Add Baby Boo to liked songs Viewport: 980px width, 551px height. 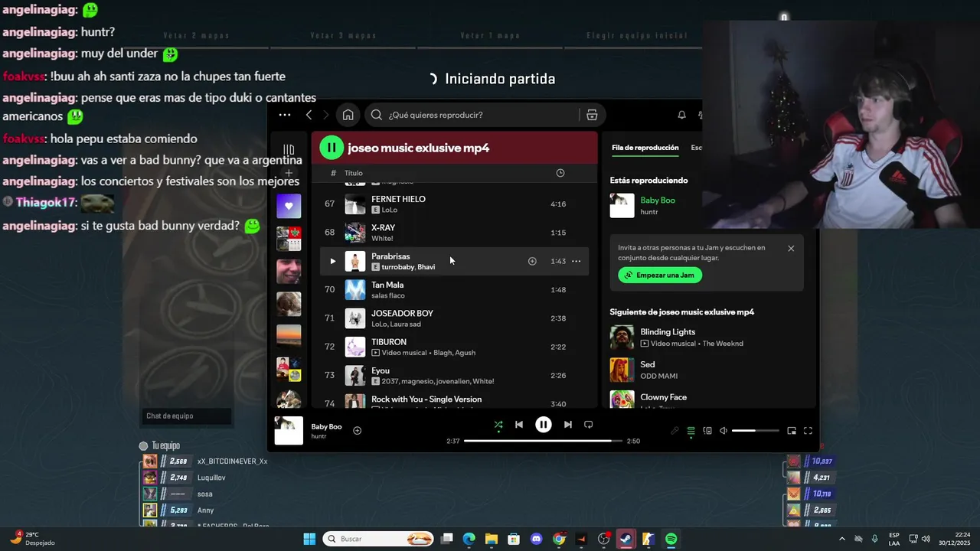357,431
